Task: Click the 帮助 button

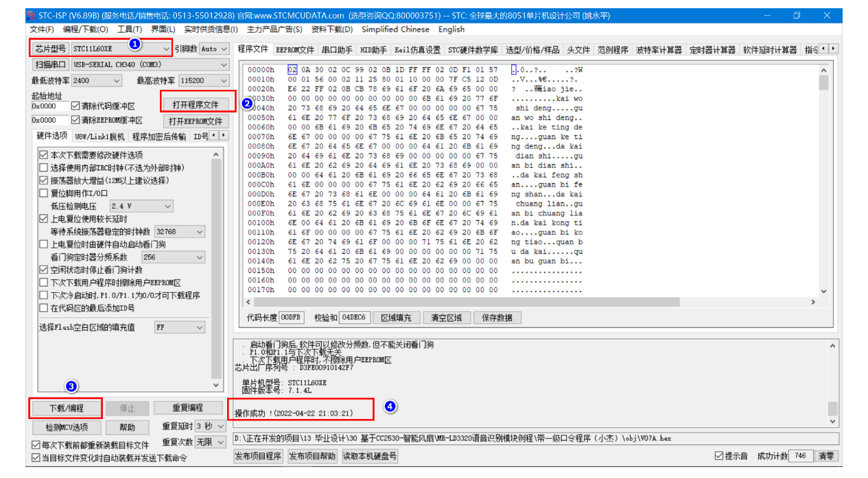Action: coord(127,427)
